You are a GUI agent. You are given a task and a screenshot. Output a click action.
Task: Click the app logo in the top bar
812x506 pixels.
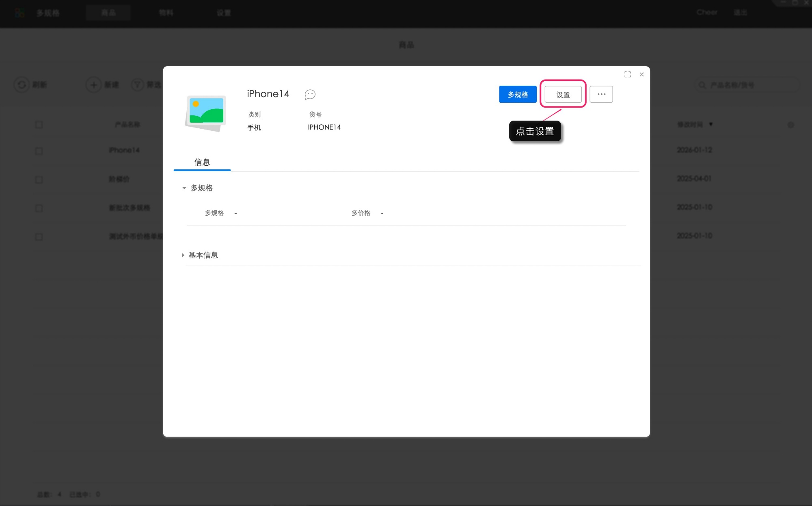pyautogui.click(x=19, y=13)
